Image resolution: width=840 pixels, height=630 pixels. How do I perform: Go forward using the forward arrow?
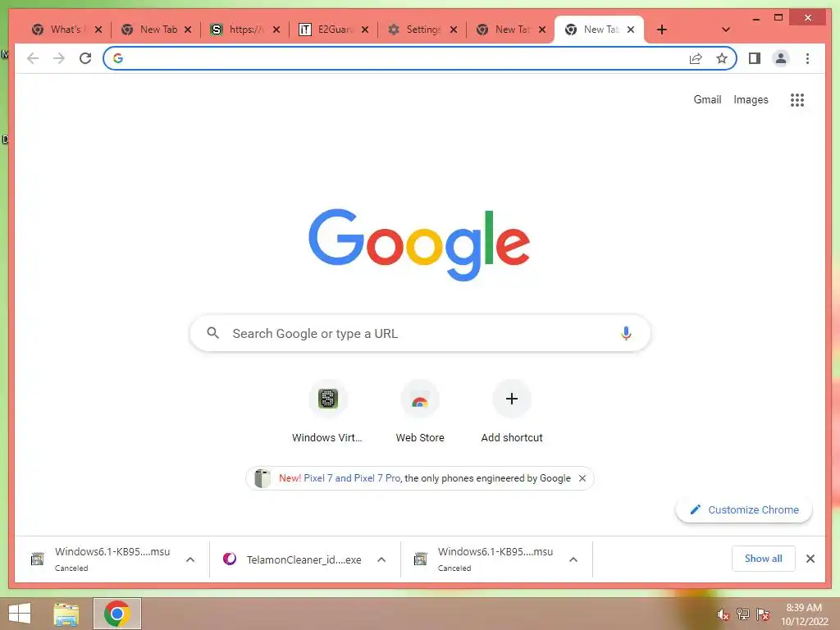[59, 58]
